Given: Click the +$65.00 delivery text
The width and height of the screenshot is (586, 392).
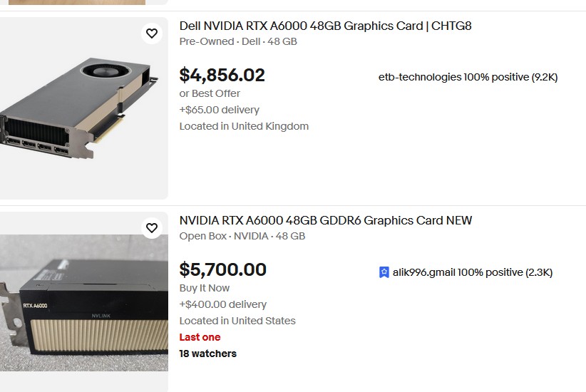Looking at the screenshot, I should pos(219,110).
